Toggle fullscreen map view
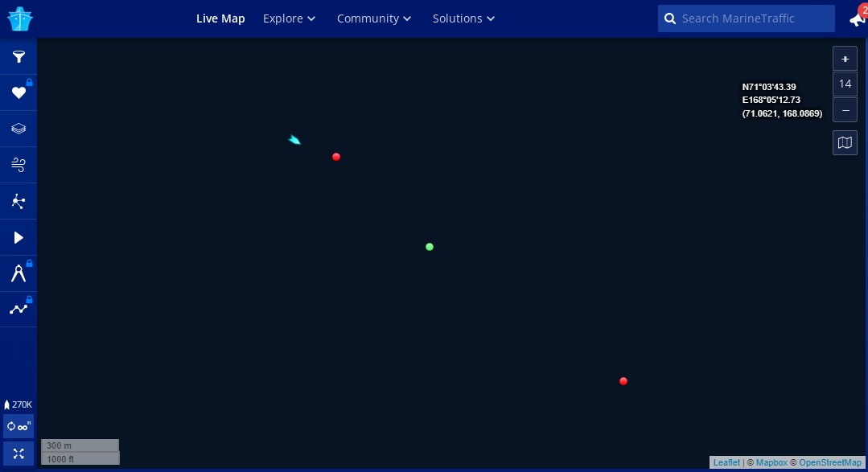 pos(19,454)
